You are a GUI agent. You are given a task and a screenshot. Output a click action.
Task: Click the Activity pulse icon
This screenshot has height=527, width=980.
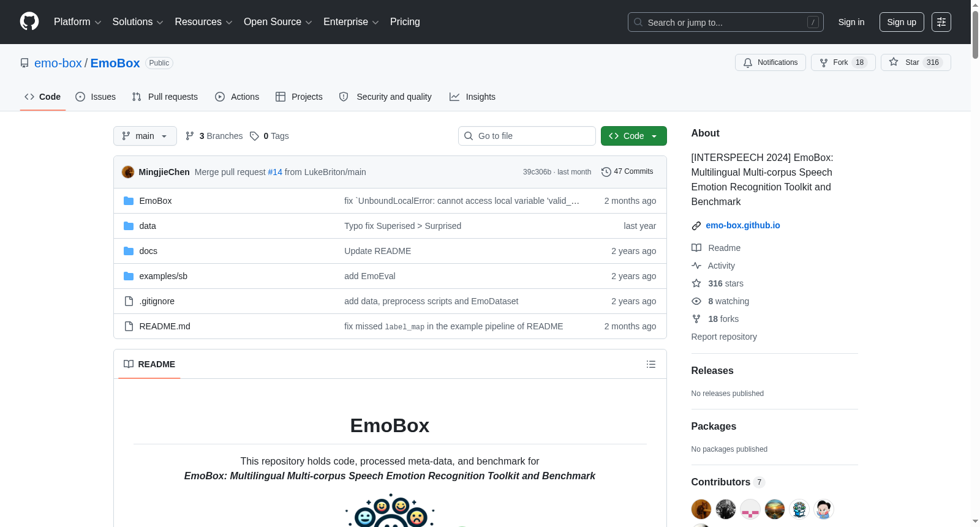(696, 266)
